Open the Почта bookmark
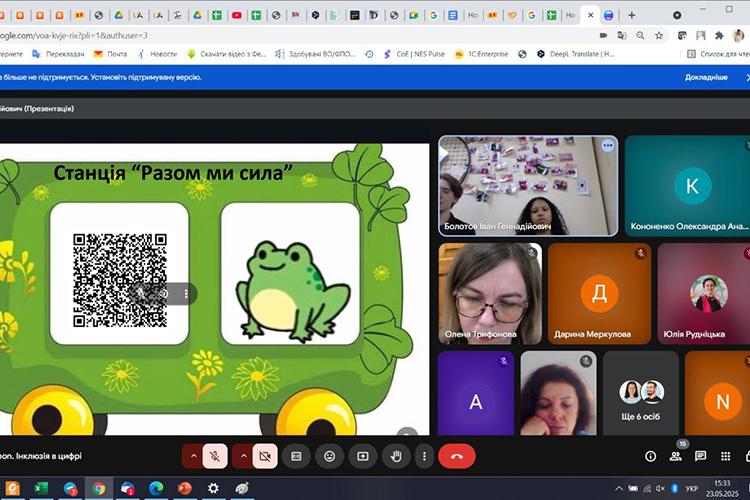This screenshot has height=500, width=750. tap(110, 54)
